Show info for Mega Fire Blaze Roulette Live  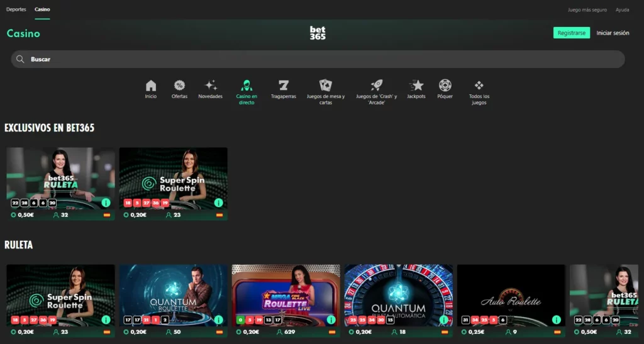pos(331,319)
